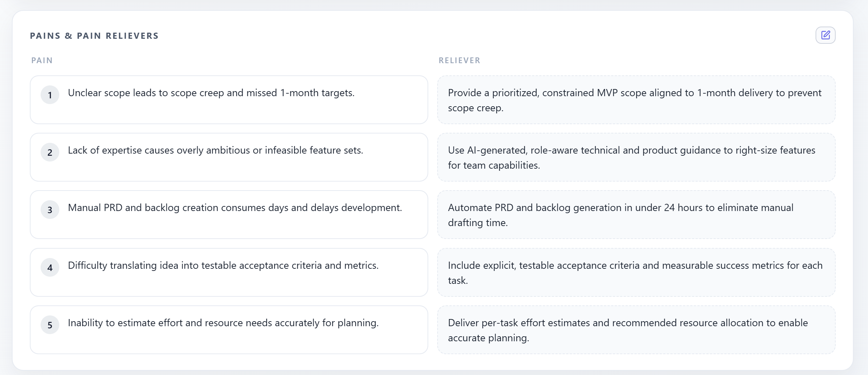This screenshot has height=375, width=868.
Task: Click the number 2 badge
Action: pyautogui.click(x=50, y=153)
